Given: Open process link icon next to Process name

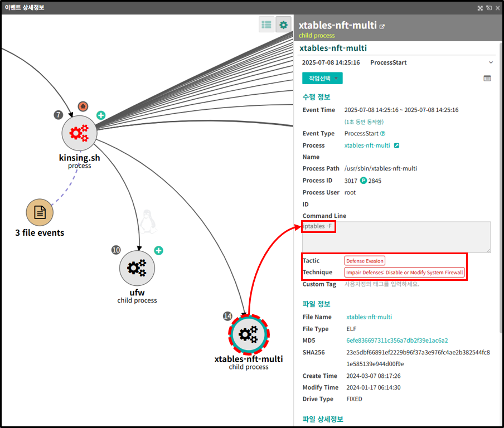Looking at the screenshot, I should tap(396, 146).
